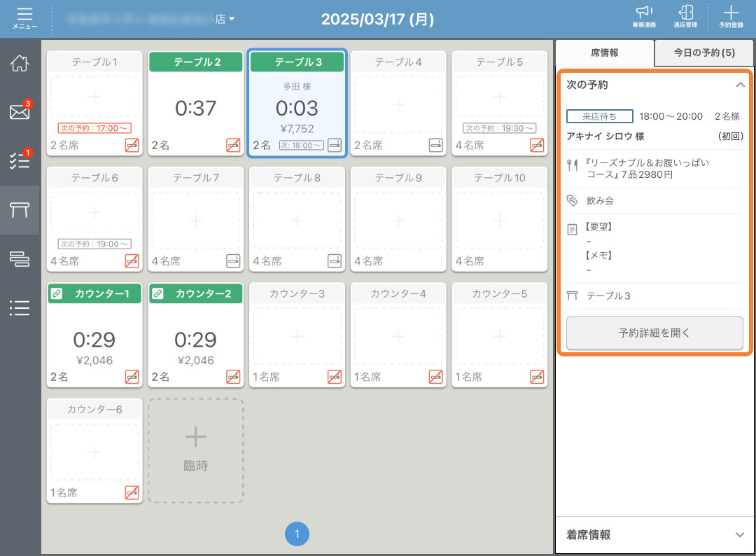Open the stacked bars timeline sidebar icon
Screen dimensions: 756x556
[x=20, y=258]
